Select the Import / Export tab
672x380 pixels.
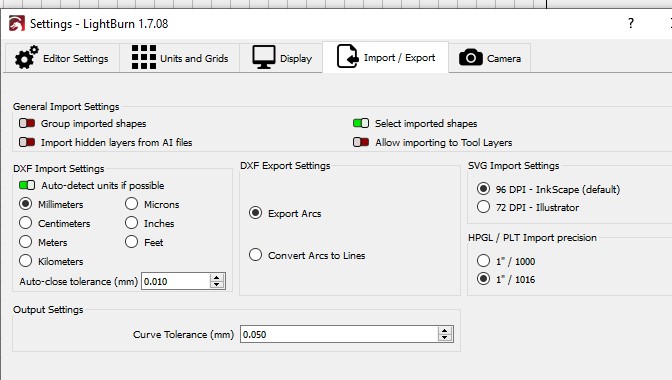(x=386, y=57)
